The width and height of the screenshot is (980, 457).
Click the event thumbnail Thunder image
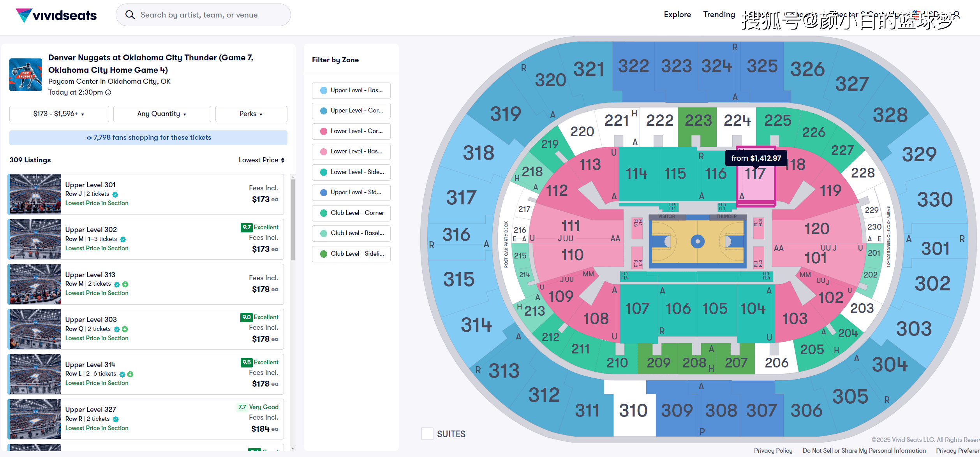(x=26, y=75)
